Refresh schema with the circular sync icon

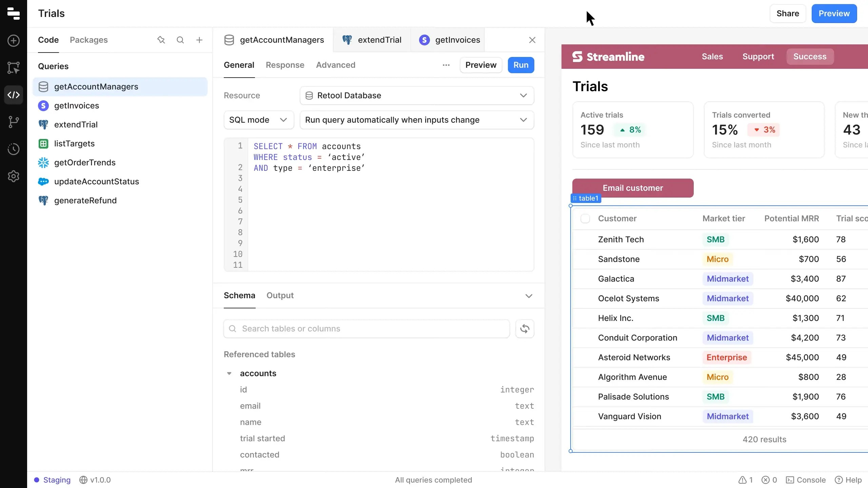pos(525,328)
